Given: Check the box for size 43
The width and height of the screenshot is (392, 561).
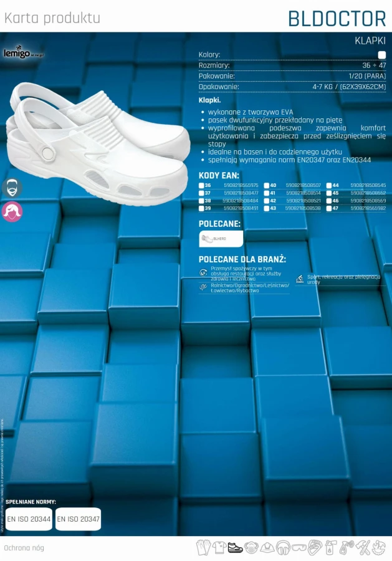Looking at the screenshot, I should 267,208.
